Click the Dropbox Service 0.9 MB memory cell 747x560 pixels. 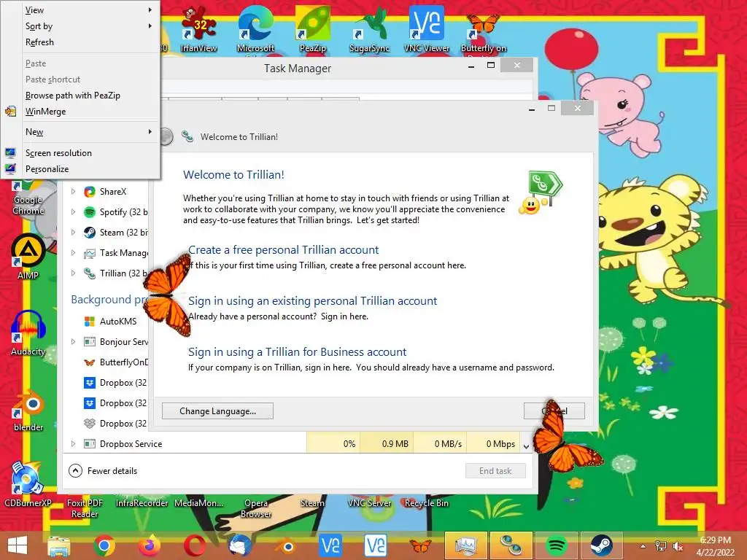pos(387,444)
